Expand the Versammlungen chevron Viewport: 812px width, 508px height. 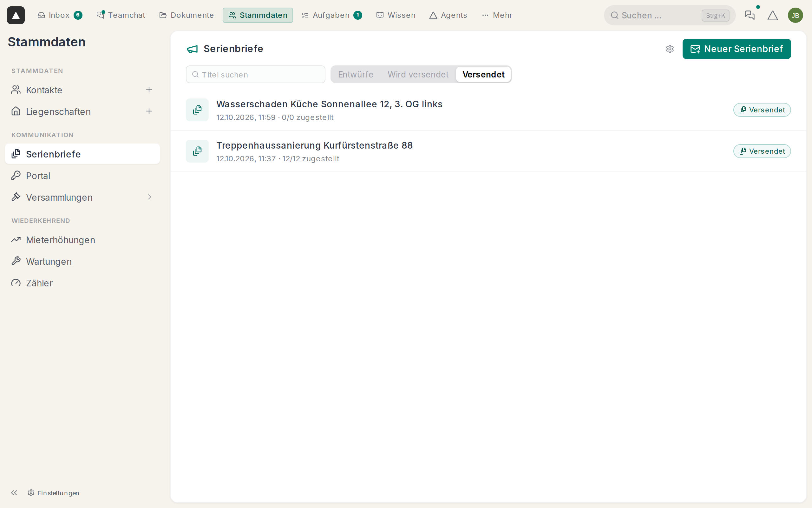click(150, 197)
